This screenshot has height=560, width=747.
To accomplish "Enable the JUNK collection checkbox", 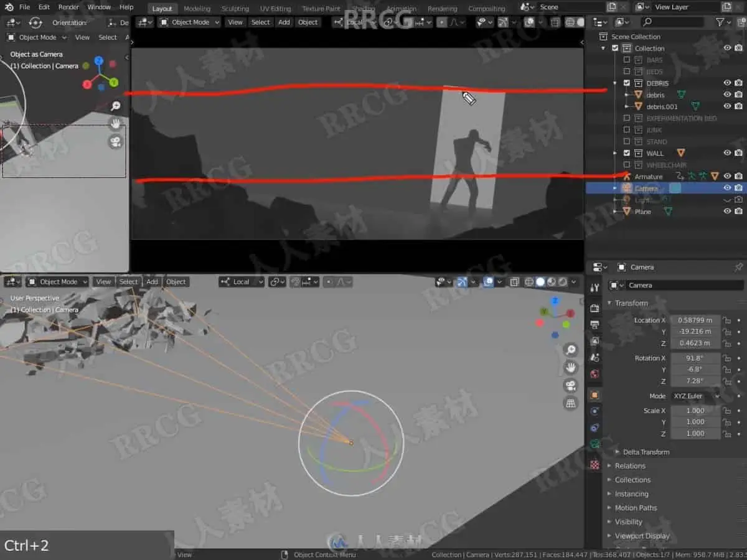I will point(627,130).
